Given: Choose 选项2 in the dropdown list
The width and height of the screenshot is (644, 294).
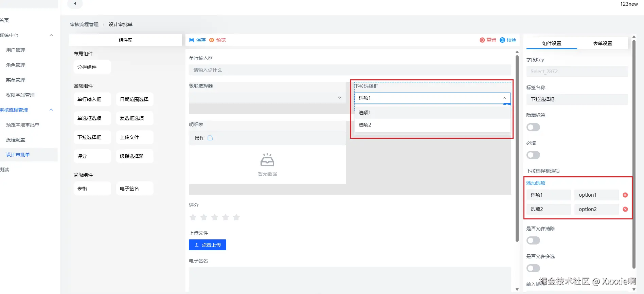Looking at the screenshot, I should coord(432,125).
